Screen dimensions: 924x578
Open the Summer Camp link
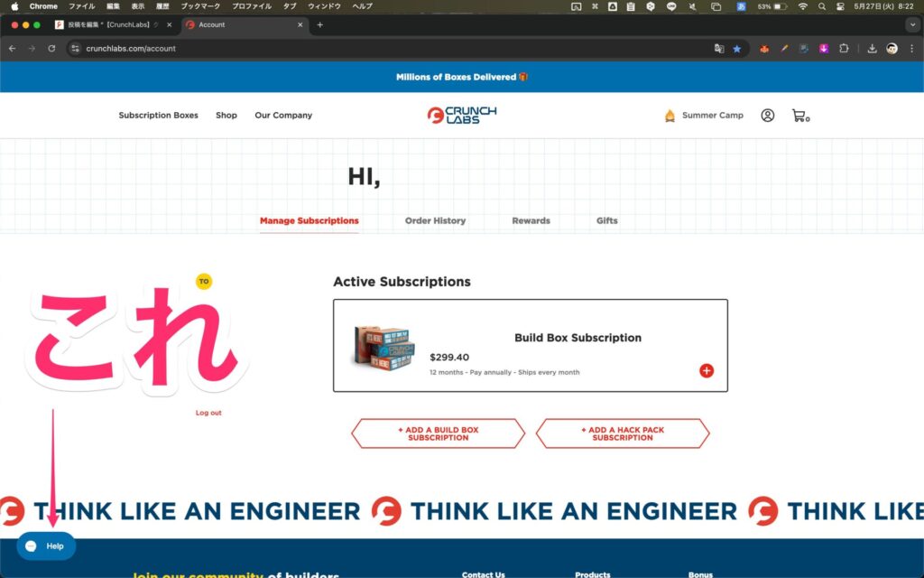[704, 115]
